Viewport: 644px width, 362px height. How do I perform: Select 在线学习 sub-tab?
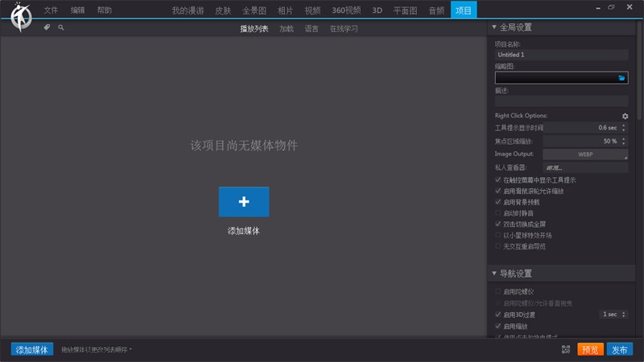[344, 29]
